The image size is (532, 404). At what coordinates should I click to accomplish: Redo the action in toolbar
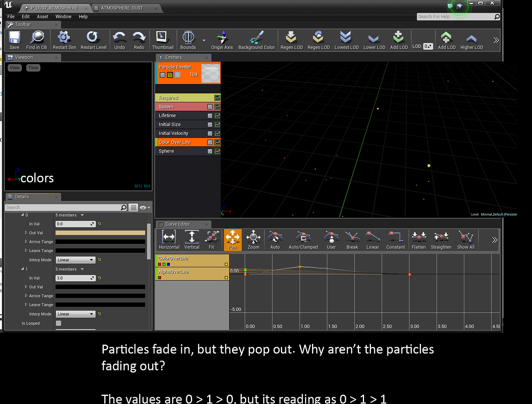click(139, 40)
